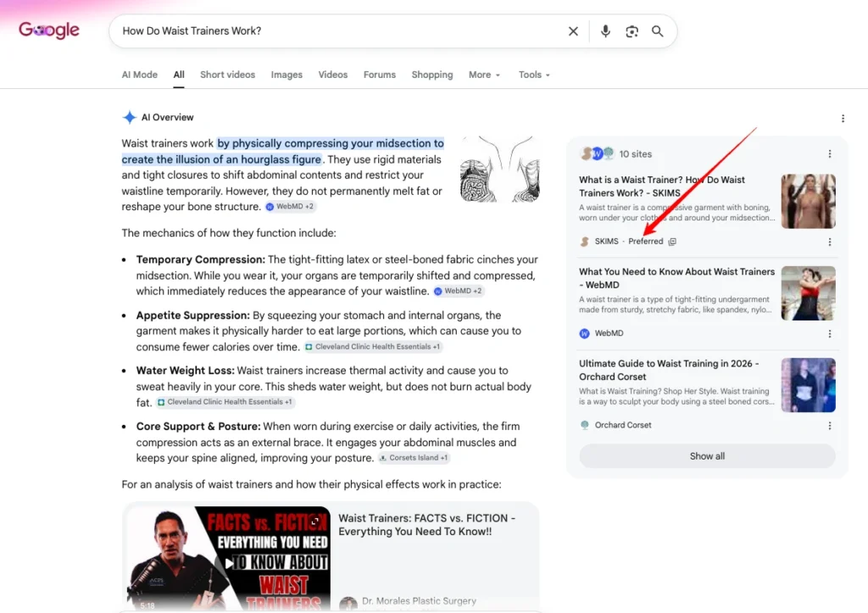Open the Forums tab
The height and width of the screenshot is (613, 868).
[x=379, y=75]
